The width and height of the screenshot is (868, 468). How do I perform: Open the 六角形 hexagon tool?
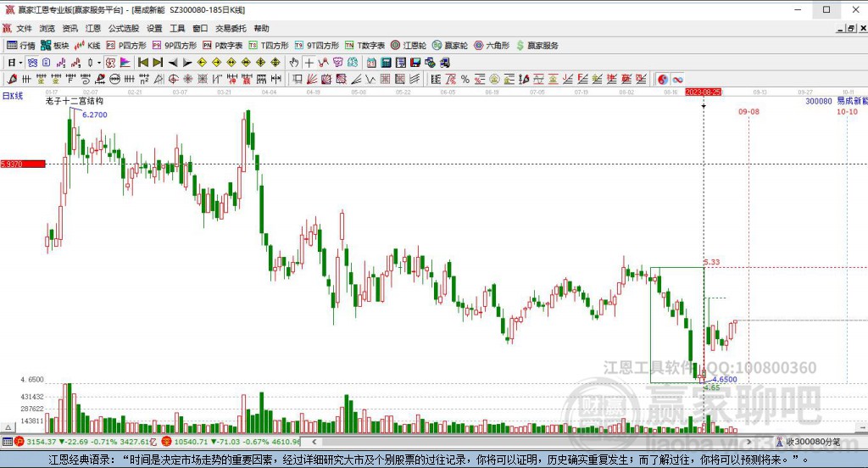pyautogui.click(x=492, y=46)
